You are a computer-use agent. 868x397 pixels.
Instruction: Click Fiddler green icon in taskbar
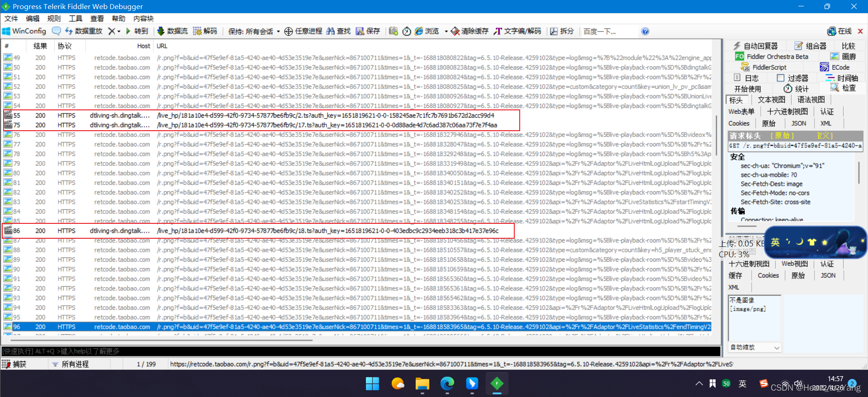coord(497,384)
